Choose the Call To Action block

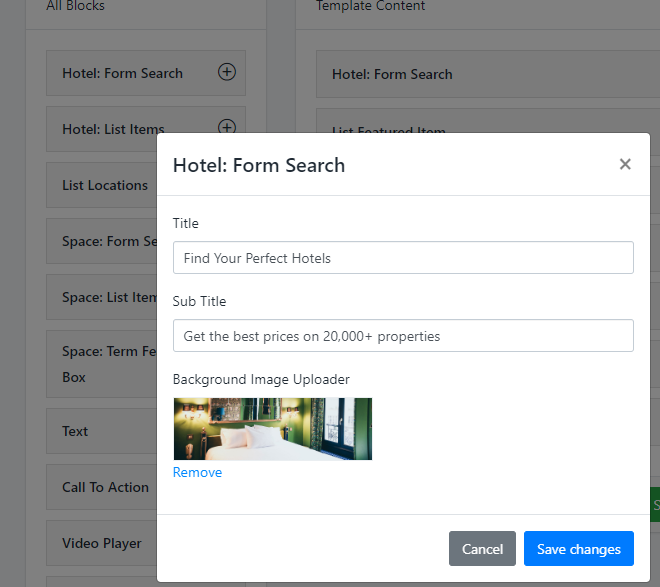tap(105, 487)
